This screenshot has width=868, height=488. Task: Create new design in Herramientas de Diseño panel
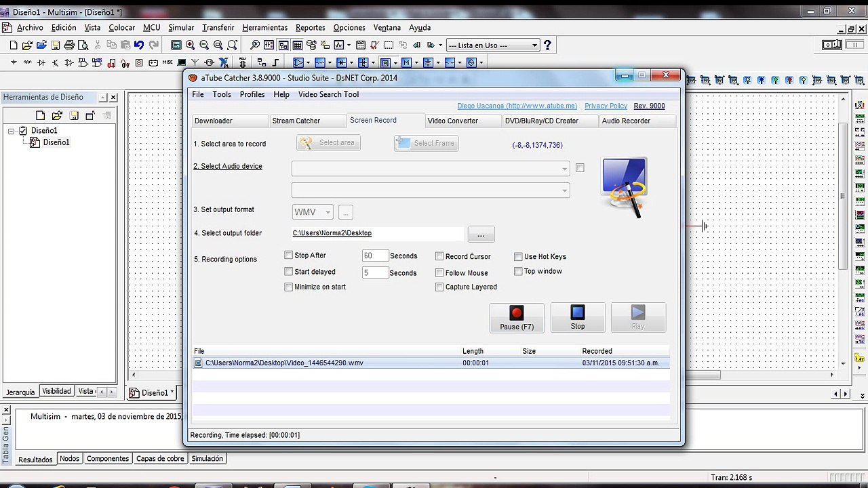[x=41, y=116]
